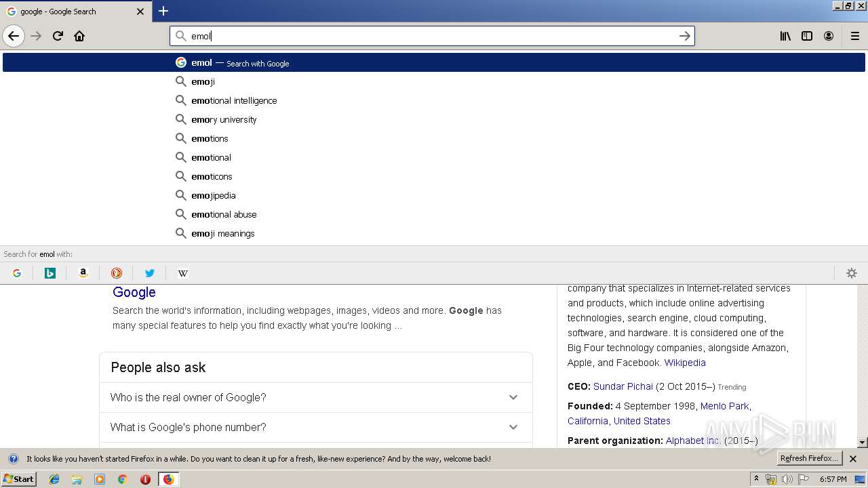
Task: Open the Firefox home page
Action: [79, 36]
